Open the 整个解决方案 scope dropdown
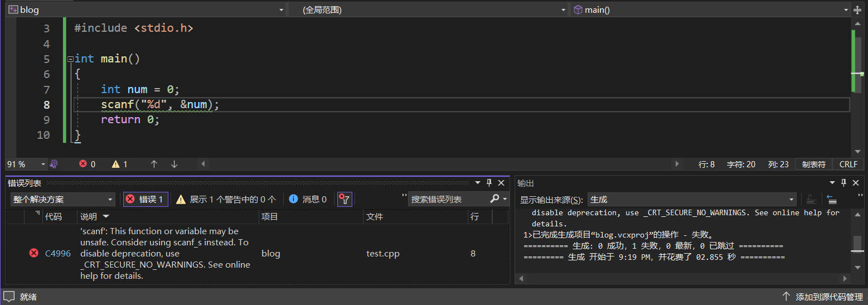868x305 pixels. pyautogui.click(x=63, y=199)
